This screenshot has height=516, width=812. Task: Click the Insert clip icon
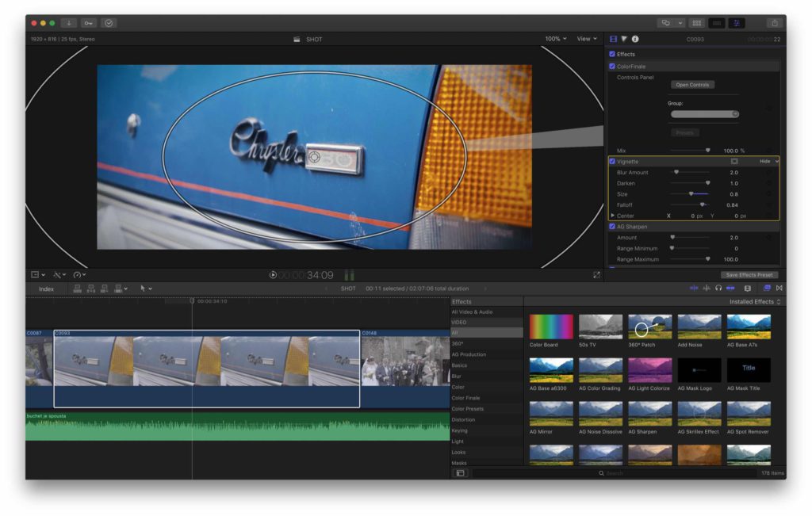pyautogui.click(x=91, y=289)
